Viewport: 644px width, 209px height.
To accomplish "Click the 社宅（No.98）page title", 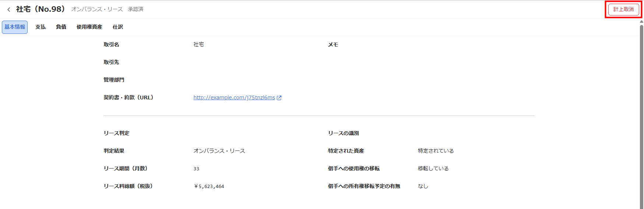I will [41, 9].
